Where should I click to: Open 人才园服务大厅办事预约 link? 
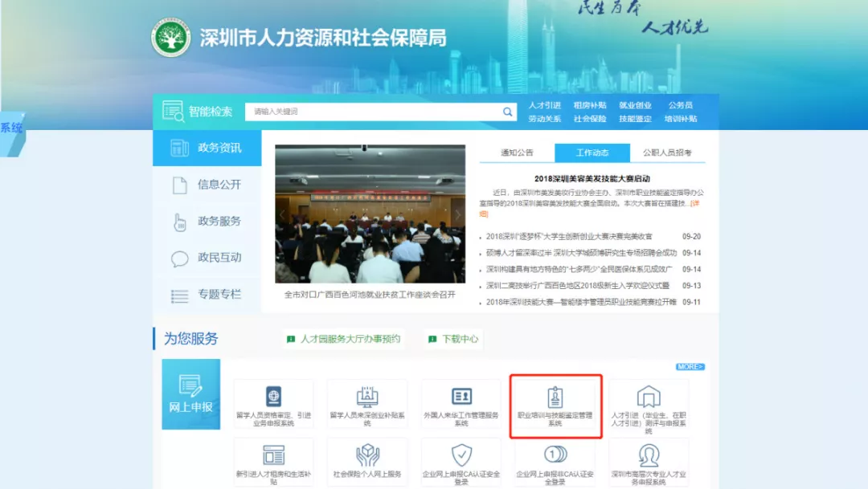343,339
